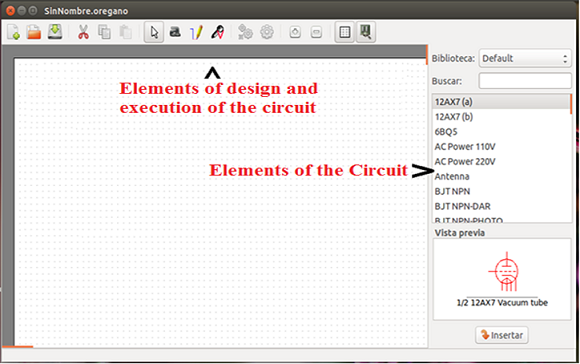
Task: Open an existing schematic file
Action: pos(34,32)
